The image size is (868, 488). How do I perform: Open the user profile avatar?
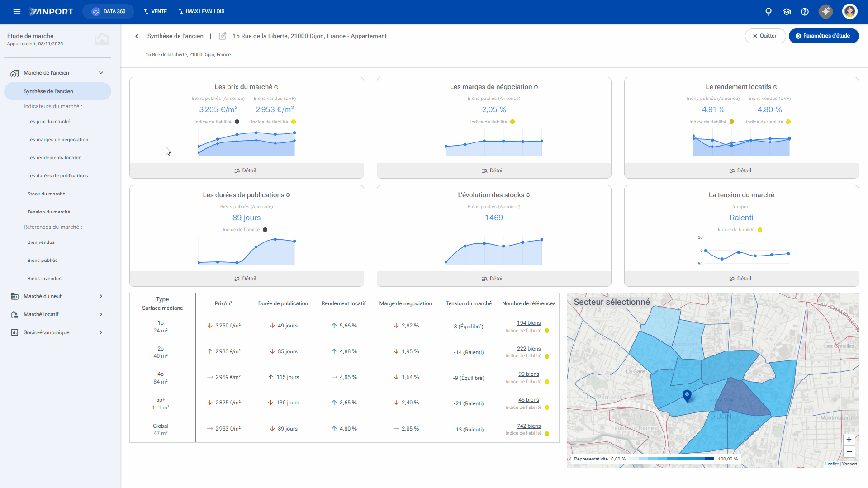point(849,12)
